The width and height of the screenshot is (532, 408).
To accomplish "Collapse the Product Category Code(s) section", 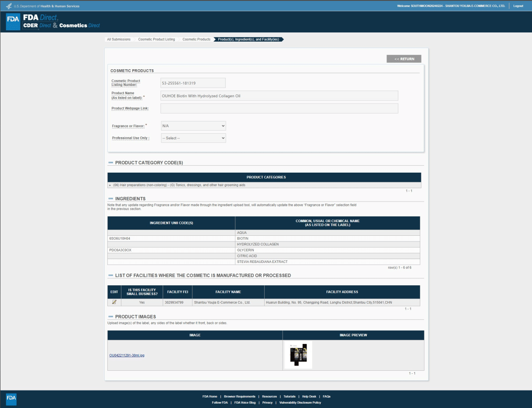I will point(110,163).
